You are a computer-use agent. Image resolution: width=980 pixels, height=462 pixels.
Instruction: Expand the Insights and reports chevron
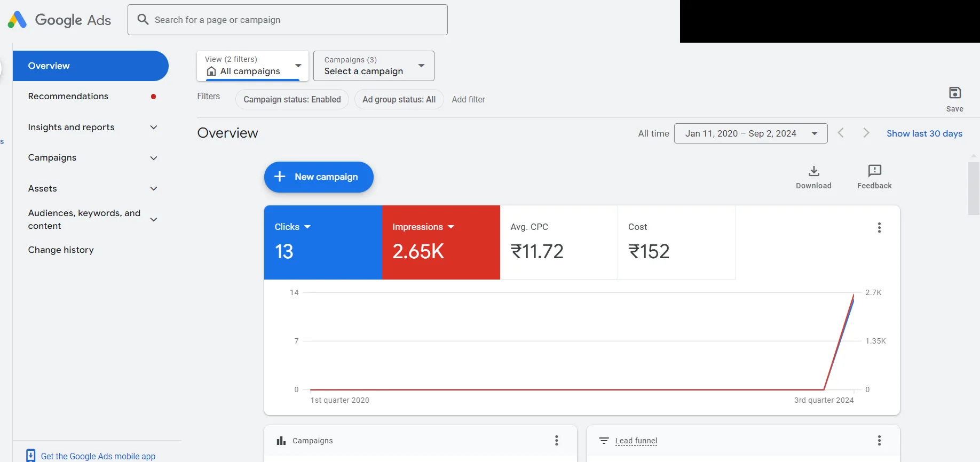(x=154, y=127)
